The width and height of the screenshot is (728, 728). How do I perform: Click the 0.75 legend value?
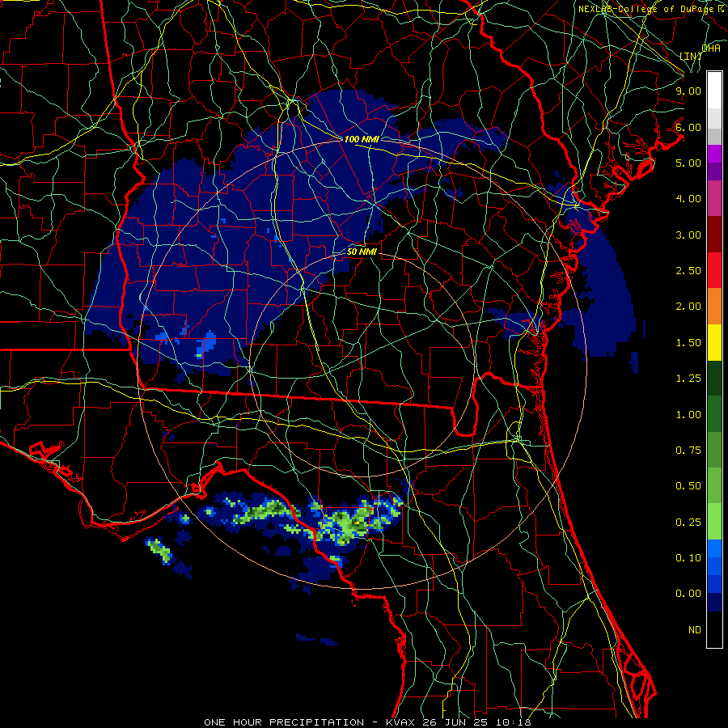click(x=688, y=451)
